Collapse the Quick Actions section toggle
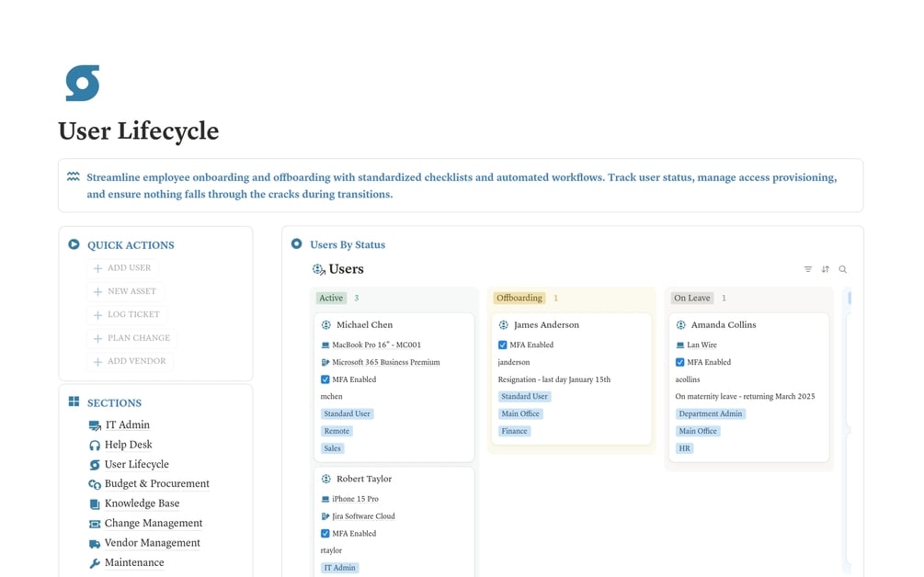This screenshot has width=924, height=577. [74, 244]
